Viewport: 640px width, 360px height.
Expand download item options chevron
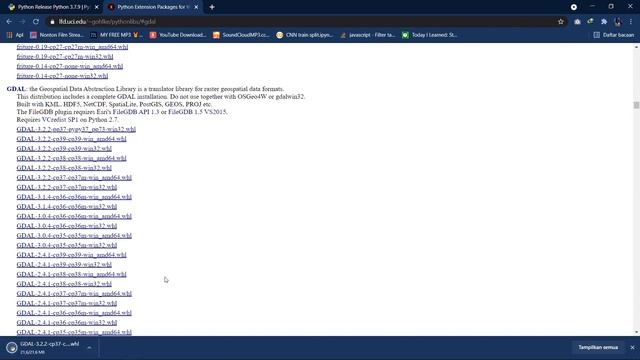point(89,348)
